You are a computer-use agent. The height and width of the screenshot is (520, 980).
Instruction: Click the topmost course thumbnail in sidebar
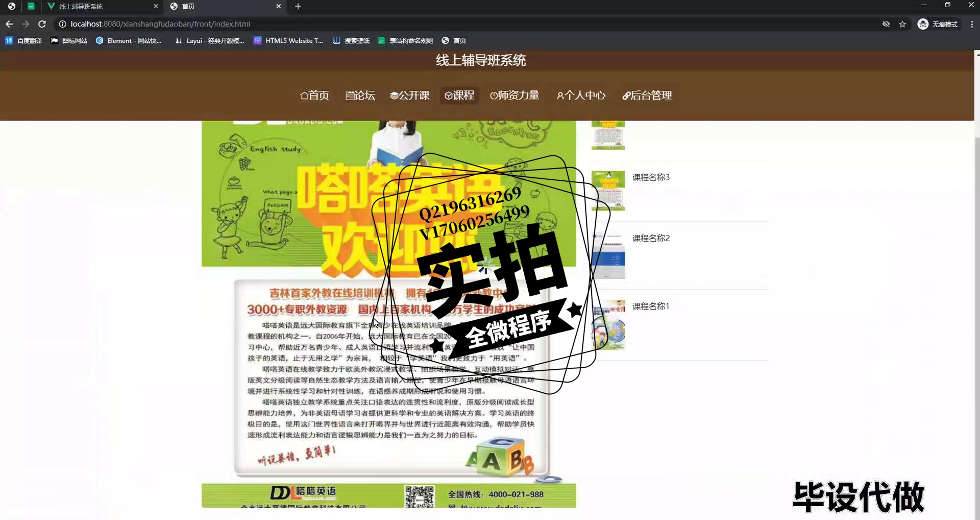coord(608,135)
